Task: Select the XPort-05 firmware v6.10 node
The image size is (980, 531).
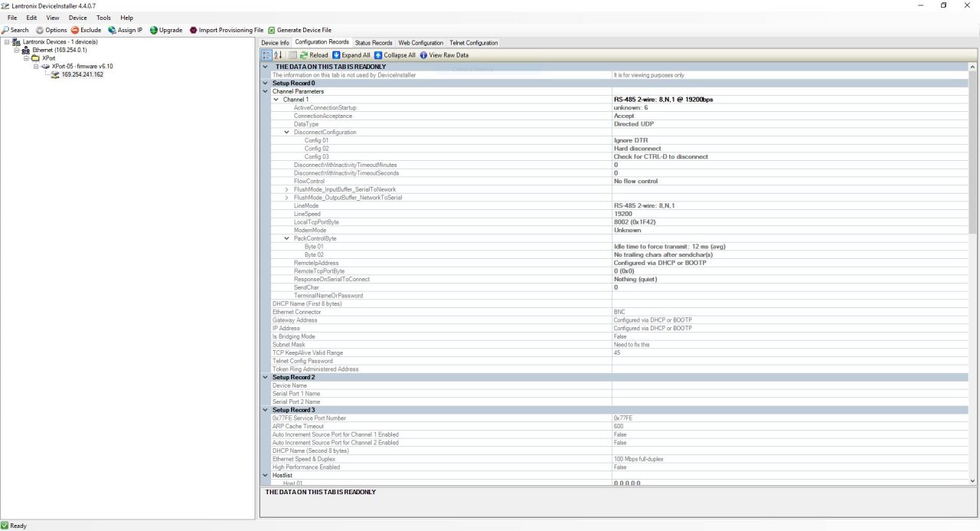Action: point(82,67)
